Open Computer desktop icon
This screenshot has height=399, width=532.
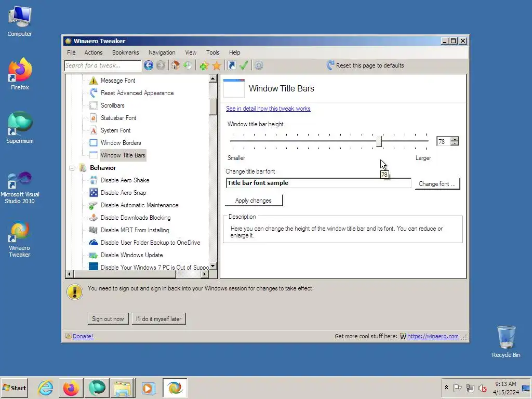tap(20, 21)
